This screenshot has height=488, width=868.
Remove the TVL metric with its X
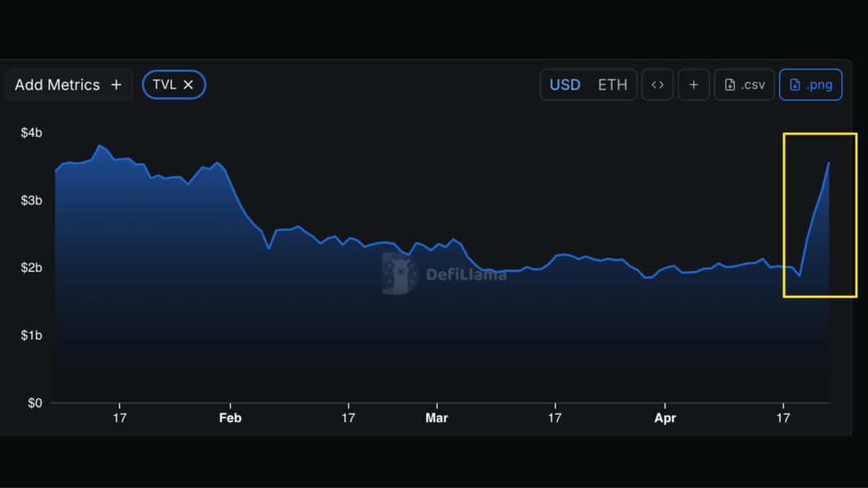[187, 85]
